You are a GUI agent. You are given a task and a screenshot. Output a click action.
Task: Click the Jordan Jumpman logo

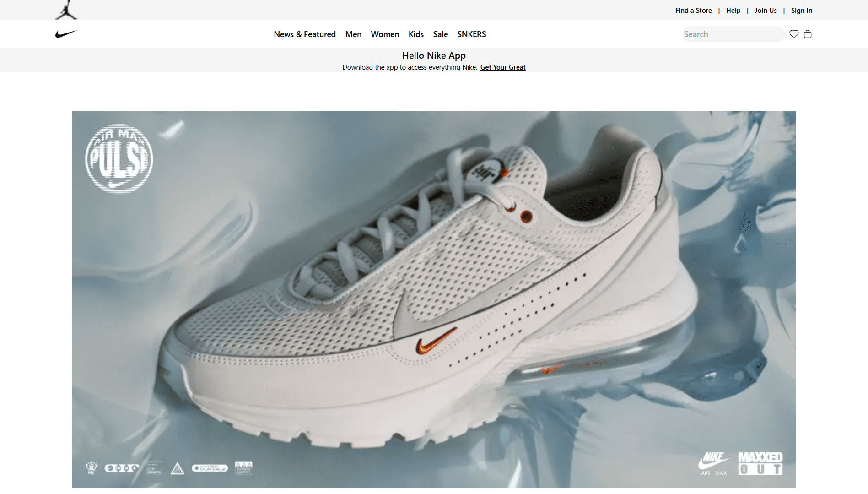coord(65,10)
